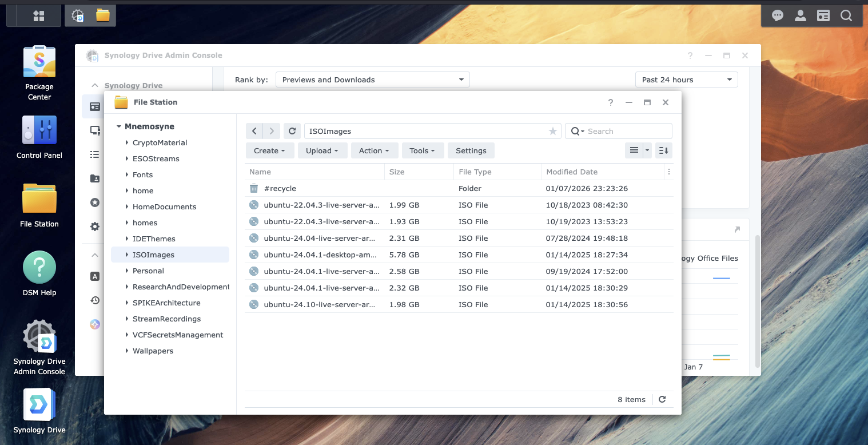Open the Rank by Previews and Downloads dropdown
This screenshot has height=445, width=868.
[x=372, y=80]
